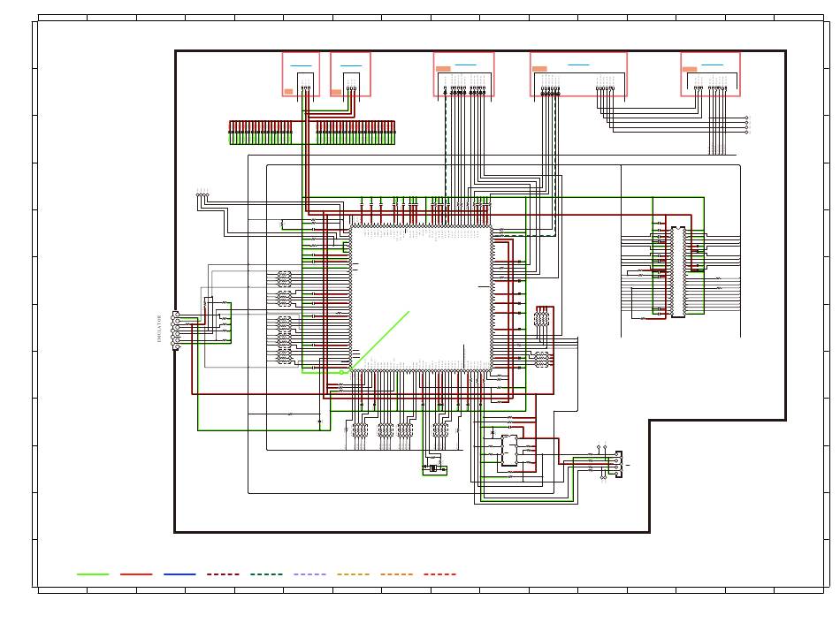
Task: Select the solid light green legend line
Action: tap(93, 574)
